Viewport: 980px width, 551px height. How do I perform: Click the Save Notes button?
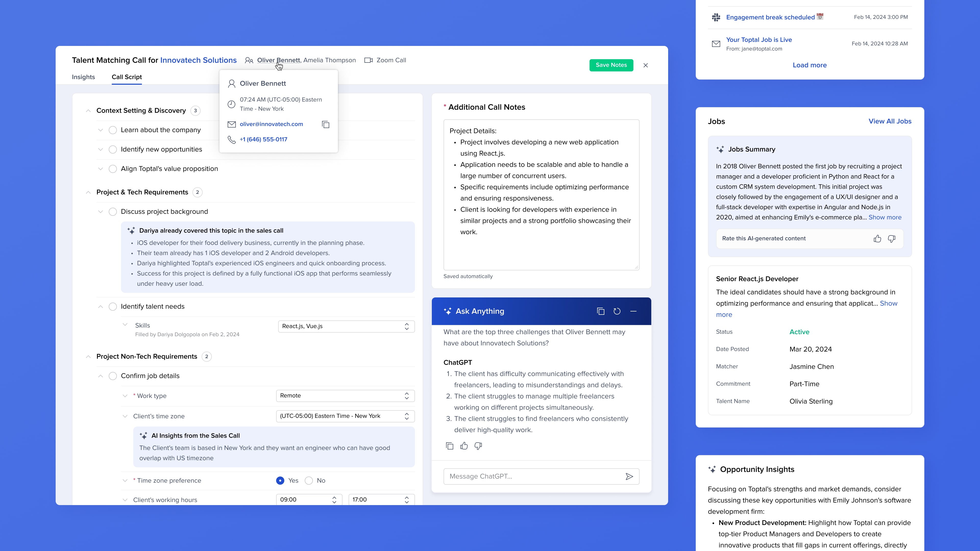(611, 65)
